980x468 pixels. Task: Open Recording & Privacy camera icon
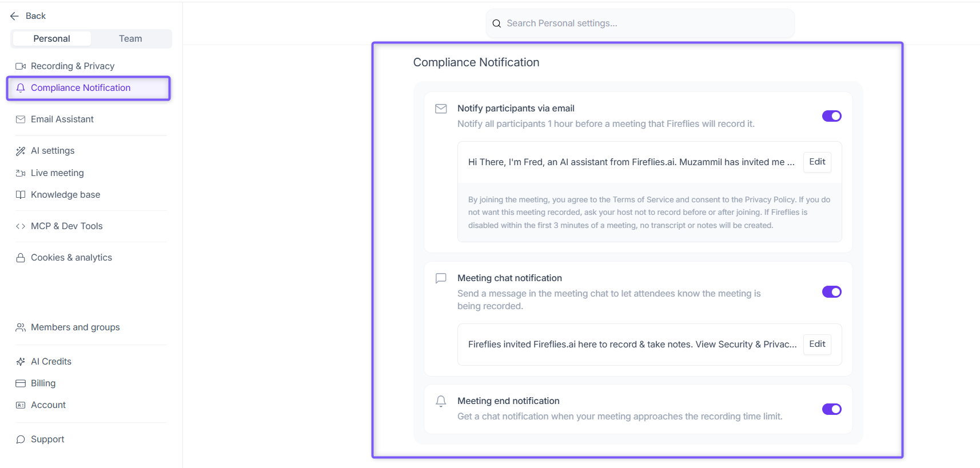click(x=21, y=66)
